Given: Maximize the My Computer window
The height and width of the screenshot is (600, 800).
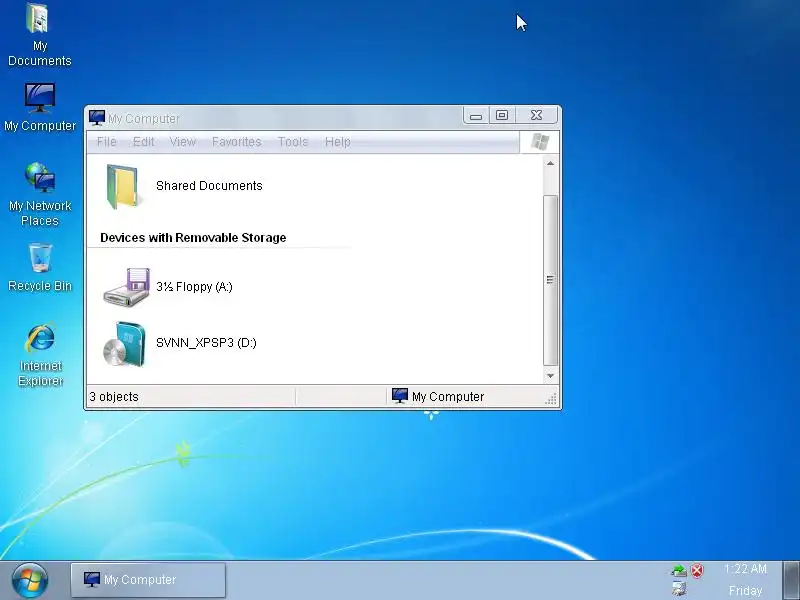Looking at the screenshot, I should click(502, 116).
